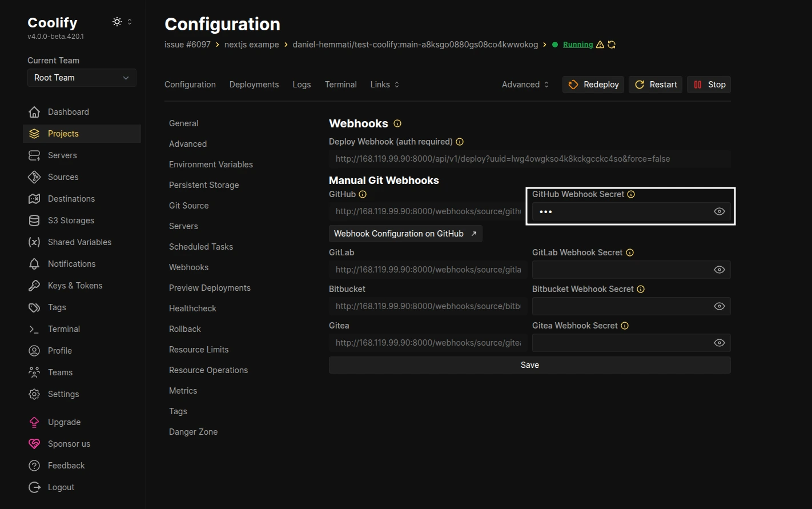This screenshot has height=509, width=812.
Task: Select the Sources icon in sidebar
Action: pos(34,177)
